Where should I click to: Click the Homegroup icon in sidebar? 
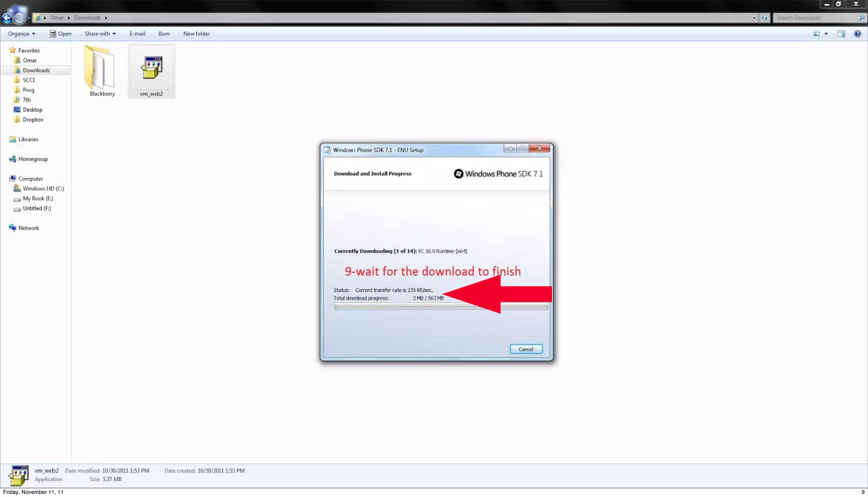13,159
